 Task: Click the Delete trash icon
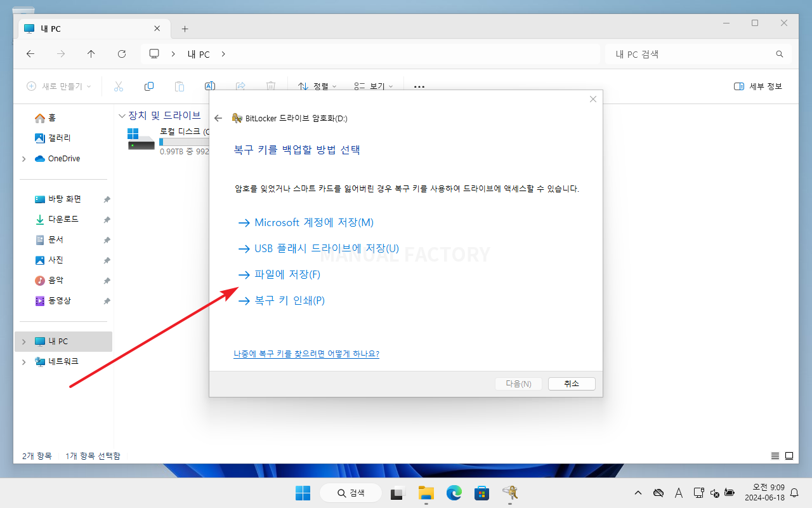pyautogui.click(x=271, y=86)
